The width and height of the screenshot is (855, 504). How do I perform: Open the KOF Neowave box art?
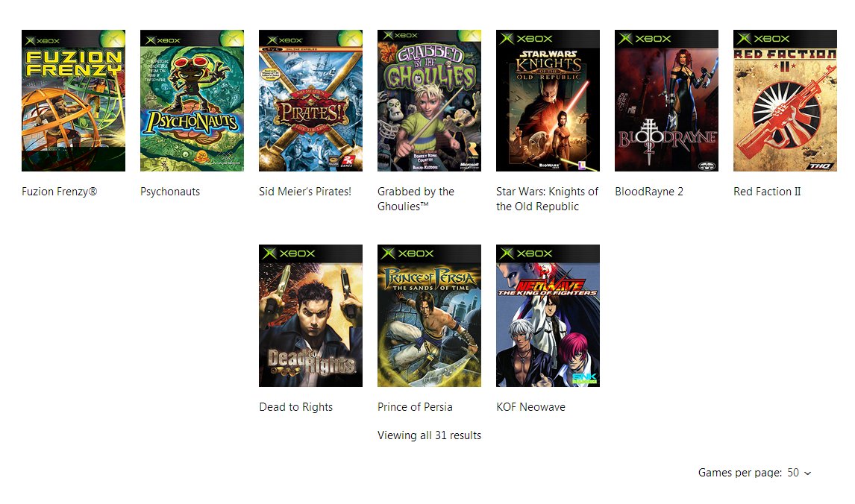tap(548, 316)
